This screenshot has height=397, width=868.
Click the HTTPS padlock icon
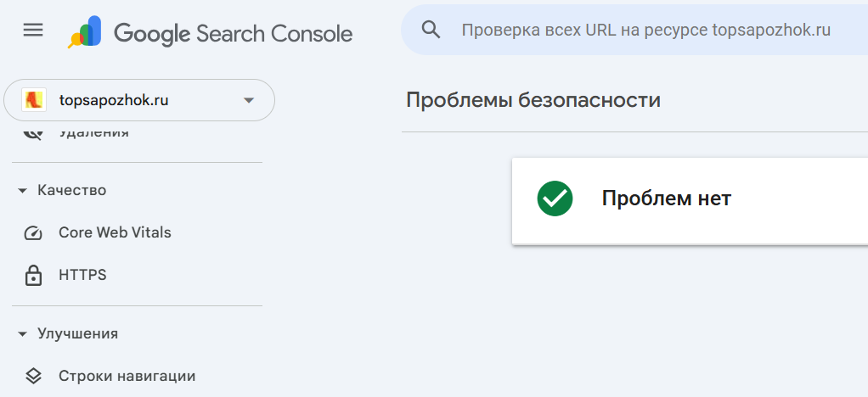coord(33,275)
